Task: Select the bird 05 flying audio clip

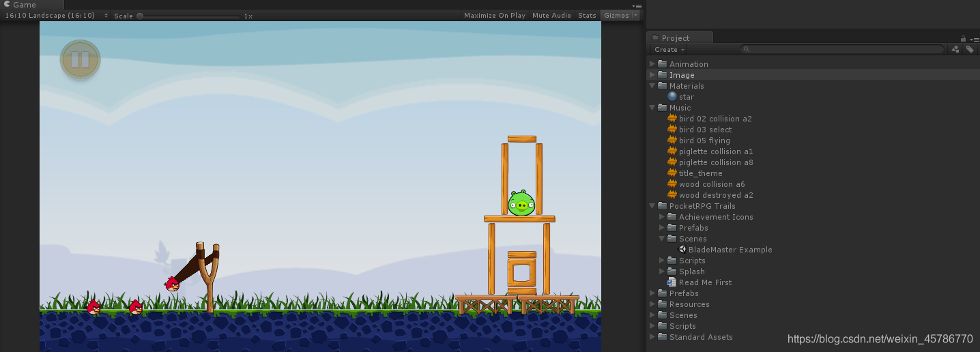Action: (x=704, y=141)
